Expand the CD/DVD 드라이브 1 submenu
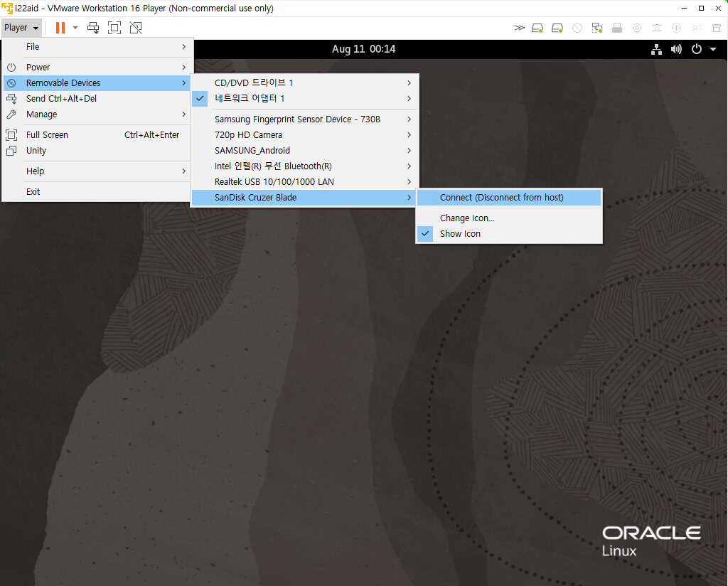728x586 pixels. point(304,83)
